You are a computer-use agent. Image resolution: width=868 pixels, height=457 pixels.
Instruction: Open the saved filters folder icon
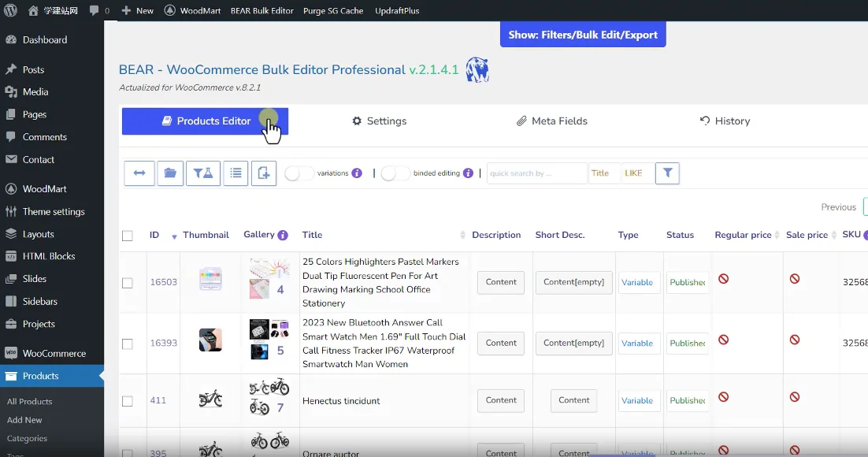coord(170,173)
